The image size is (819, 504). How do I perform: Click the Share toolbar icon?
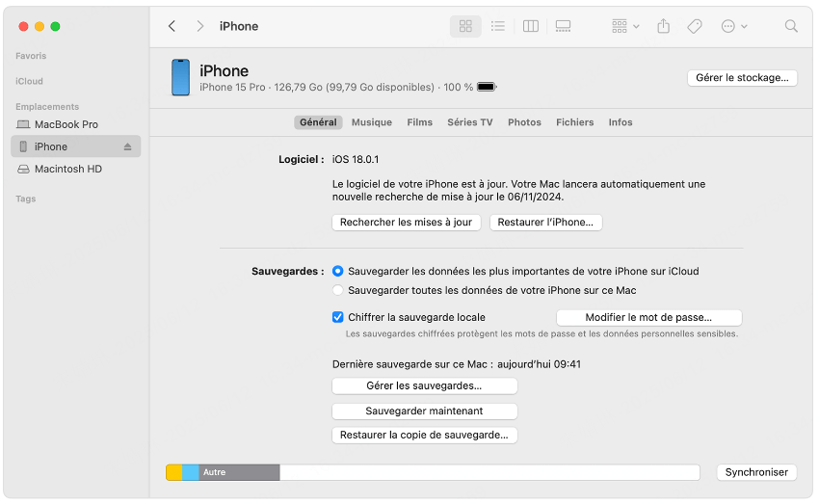coord(663,26)
